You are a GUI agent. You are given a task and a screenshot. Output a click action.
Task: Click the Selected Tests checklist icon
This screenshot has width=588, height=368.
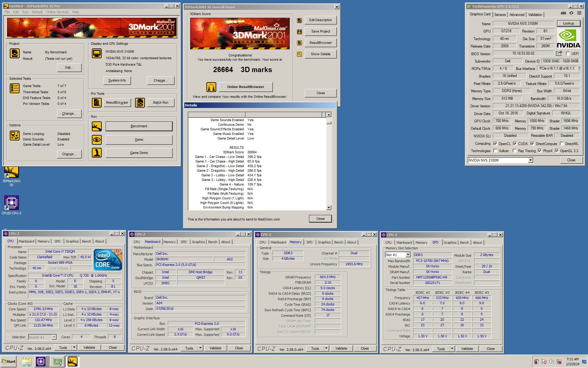pos(15,88)
